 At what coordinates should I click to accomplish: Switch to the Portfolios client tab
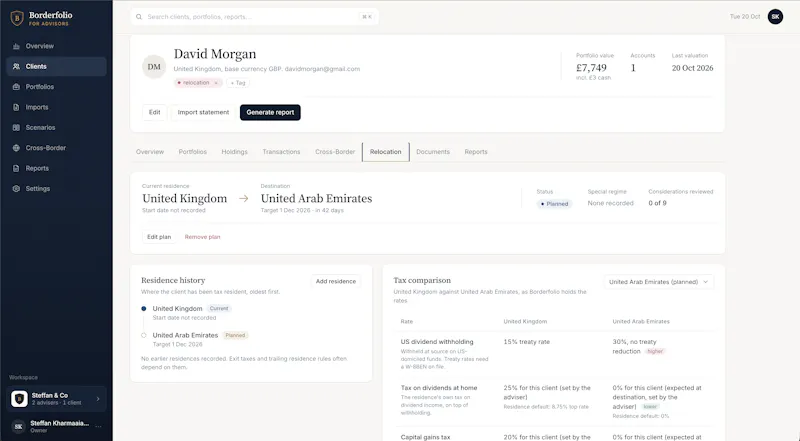tap(192, 152)
